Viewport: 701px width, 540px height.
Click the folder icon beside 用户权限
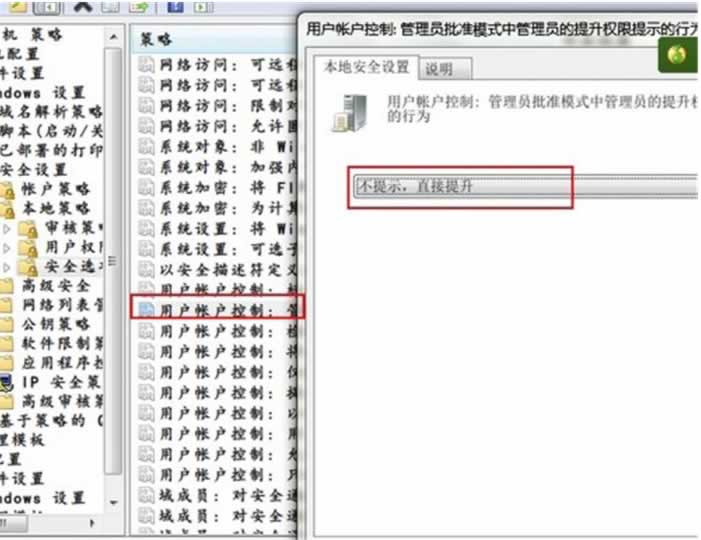(x=28, y=249)
